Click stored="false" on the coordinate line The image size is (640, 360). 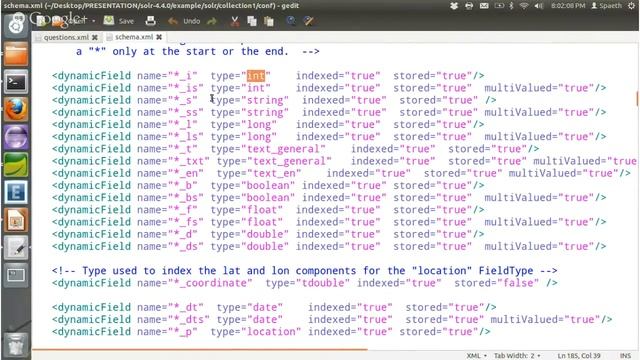point(496,283)
